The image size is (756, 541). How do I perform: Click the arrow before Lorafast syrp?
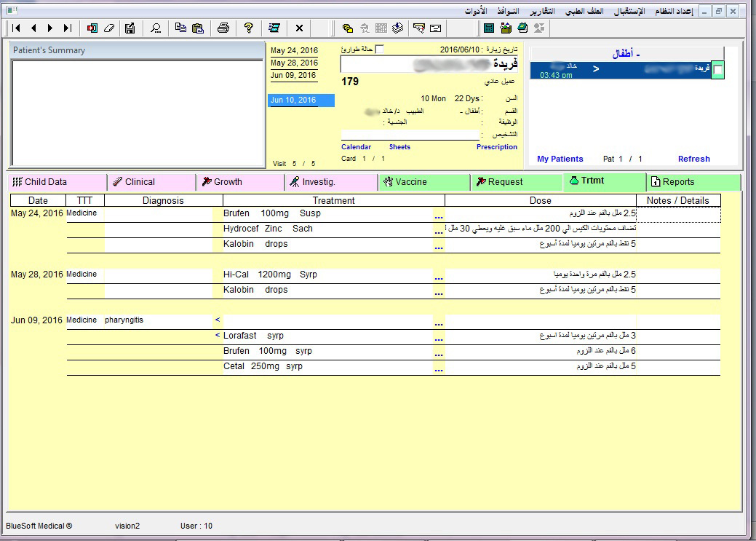[x=218, y=335]
